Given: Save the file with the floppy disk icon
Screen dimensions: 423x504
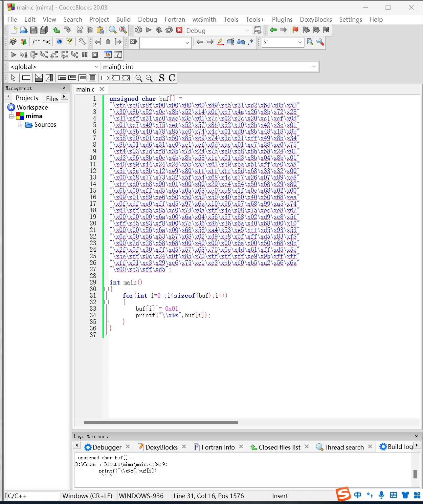Looking at the screenshot, I should click(33, 30).
